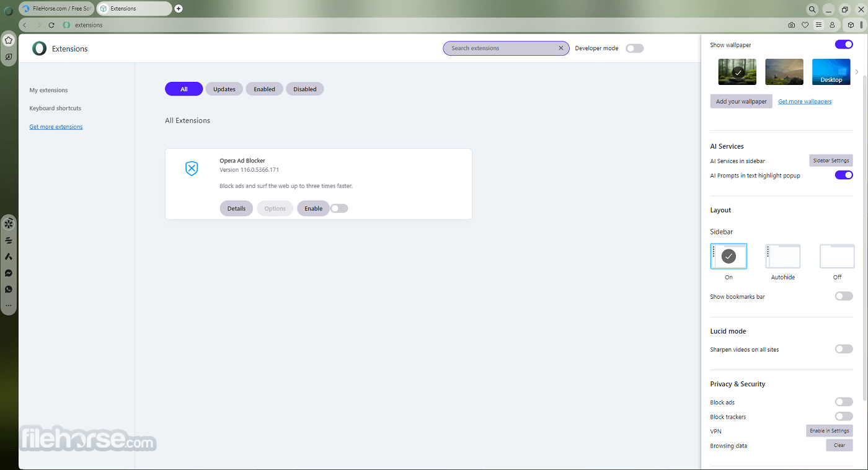Screen dimensions: 868x470
Task: Select the Disabled filter tab
Action: tap(305, 89)
